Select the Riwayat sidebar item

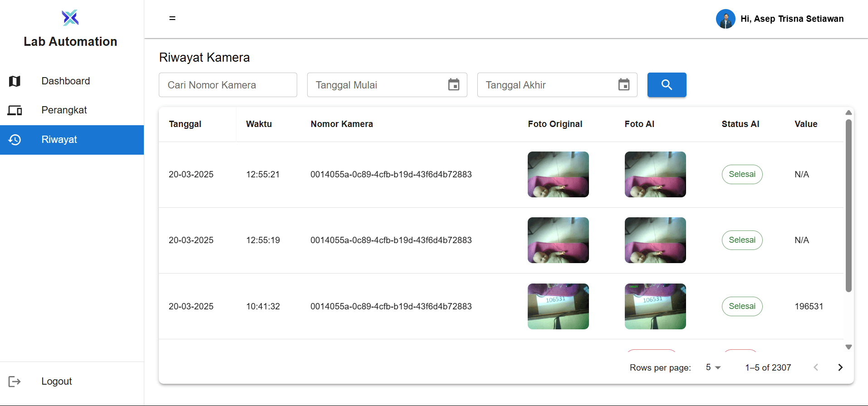coord(59,140)
